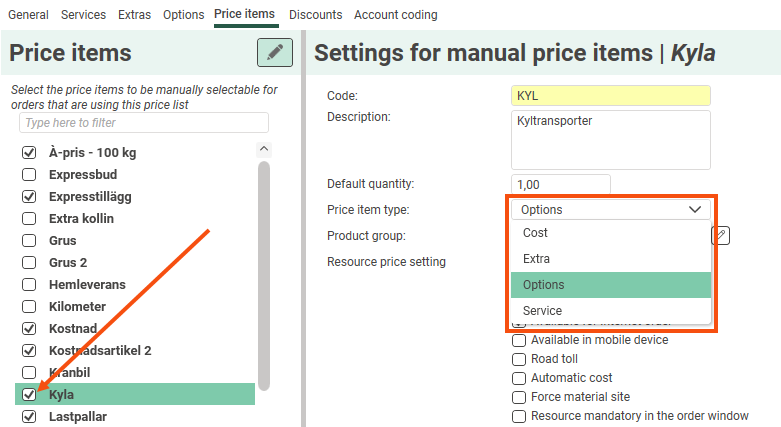Enable the Road toll checkbox

[x=519, y=359]
